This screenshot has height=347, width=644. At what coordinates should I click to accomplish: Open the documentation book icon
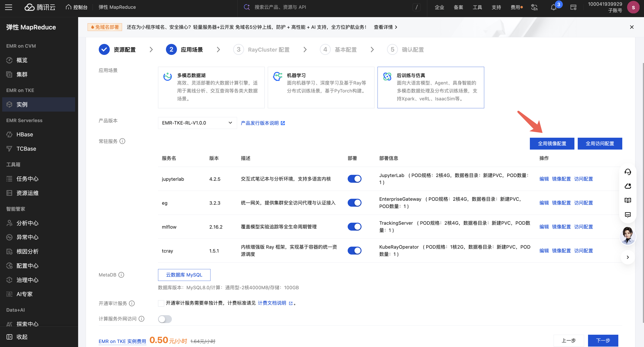pyautogui.click(x=628, y=200)
